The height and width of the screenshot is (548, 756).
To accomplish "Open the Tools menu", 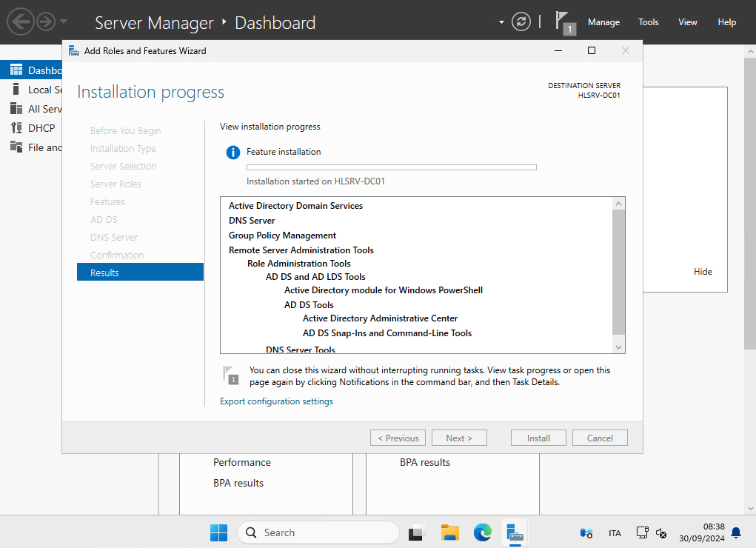I will [649, 22].
